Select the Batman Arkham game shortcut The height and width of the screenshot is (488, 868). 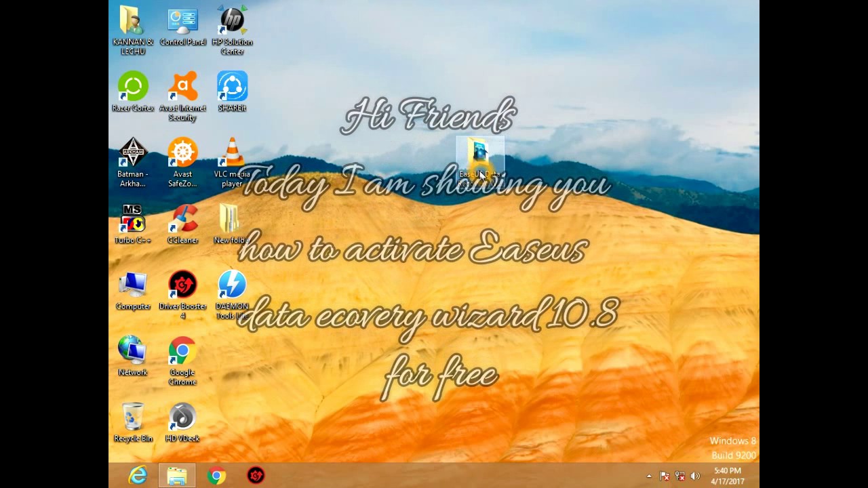pyautogui.click(x=133, y=163)
